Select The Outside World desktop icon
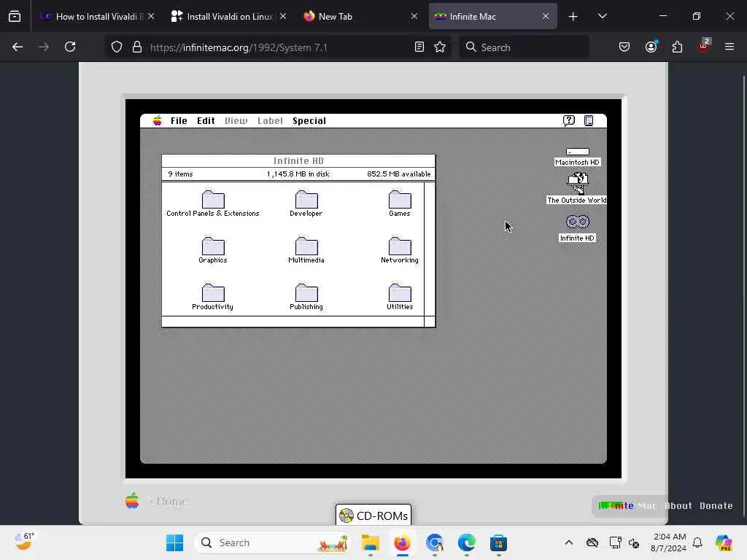747x560 pixels. click(578, 183)
